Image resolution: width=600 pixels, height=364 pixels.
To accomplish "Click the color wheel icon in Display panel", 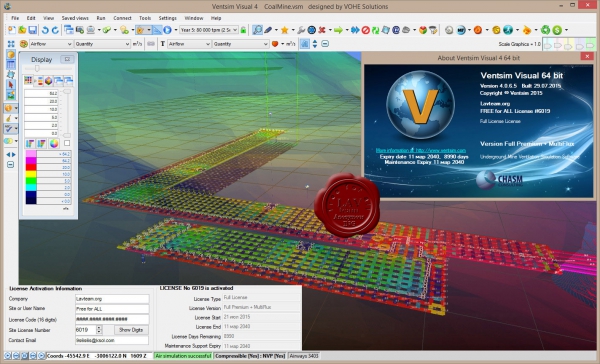I will click(54, 144).
